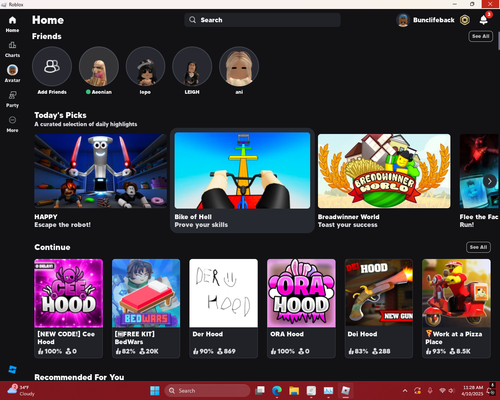The height and width of the screenshot is (400, 500).
Task: Click the Roblox Studio logo icon in sidebar
Action: 12,369
